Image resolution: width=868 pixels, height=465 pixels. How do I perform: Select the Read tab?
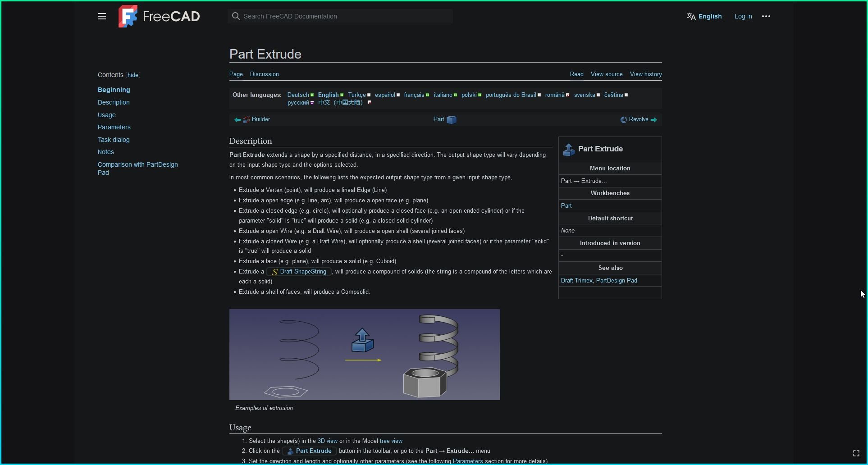pyautogui.click(x=576, y=74)
